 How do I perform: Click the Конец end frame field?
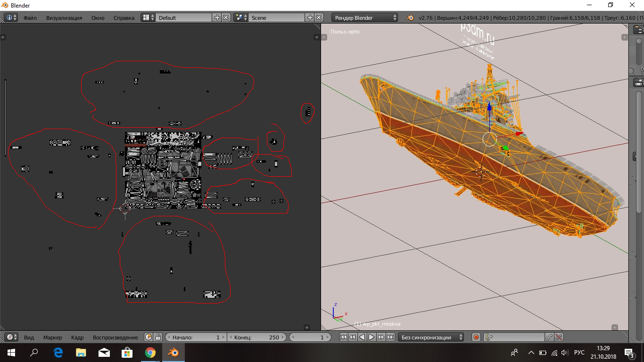(257, 337)
